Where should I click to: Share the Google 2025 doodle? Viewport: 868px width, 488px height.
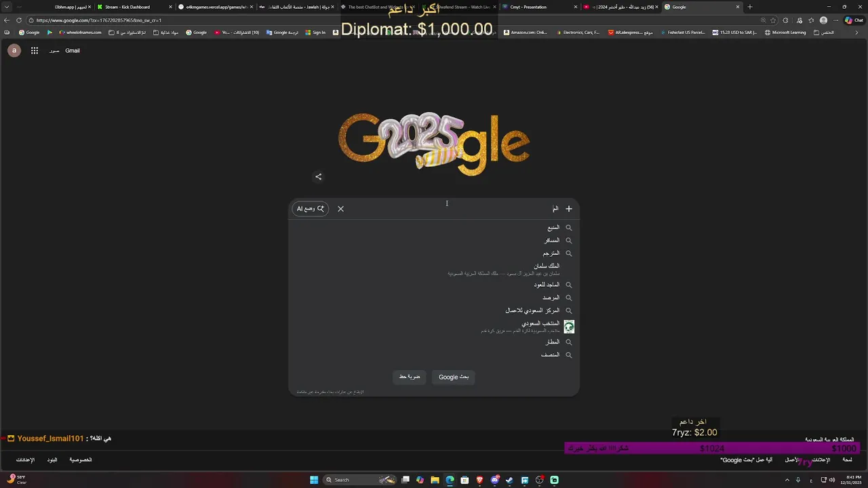tap(319, 177)
